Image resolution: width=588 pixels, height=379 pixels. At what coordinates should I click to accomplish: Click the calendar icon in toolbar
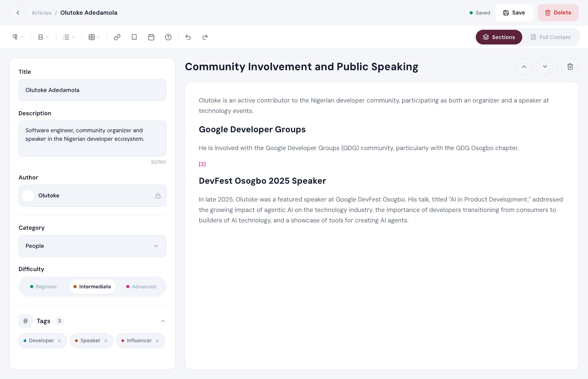point(151,37)
